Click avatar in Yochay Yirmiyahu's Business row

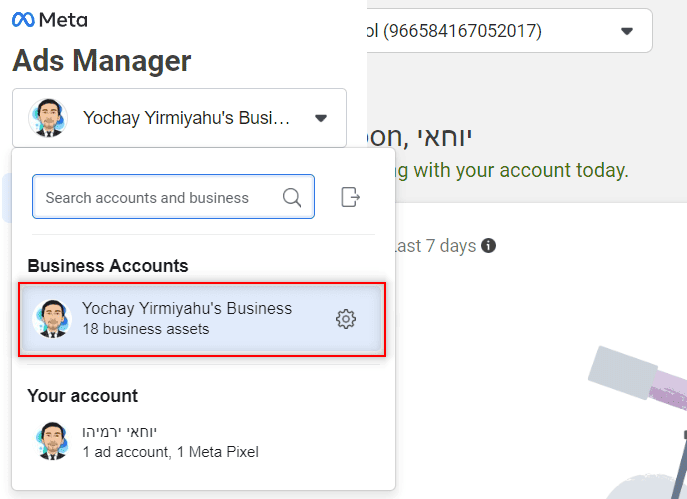52,319
